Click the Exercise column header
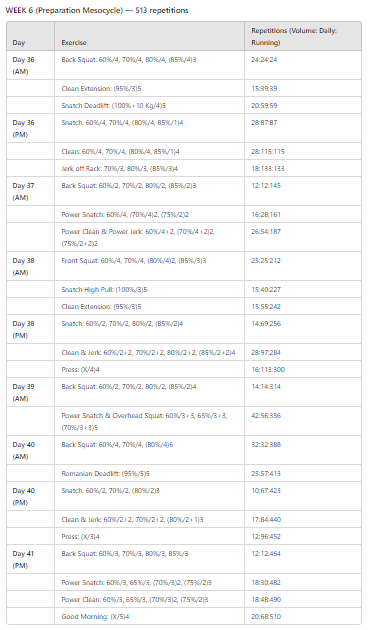 (149, 36)
